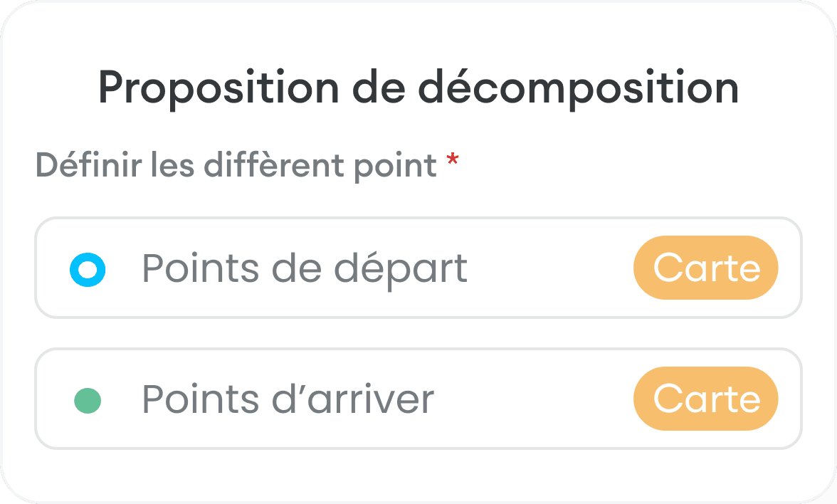Viewport: 837px width, 504px height.
Task: Show the map for the arrival points
Action: [705, 399]
